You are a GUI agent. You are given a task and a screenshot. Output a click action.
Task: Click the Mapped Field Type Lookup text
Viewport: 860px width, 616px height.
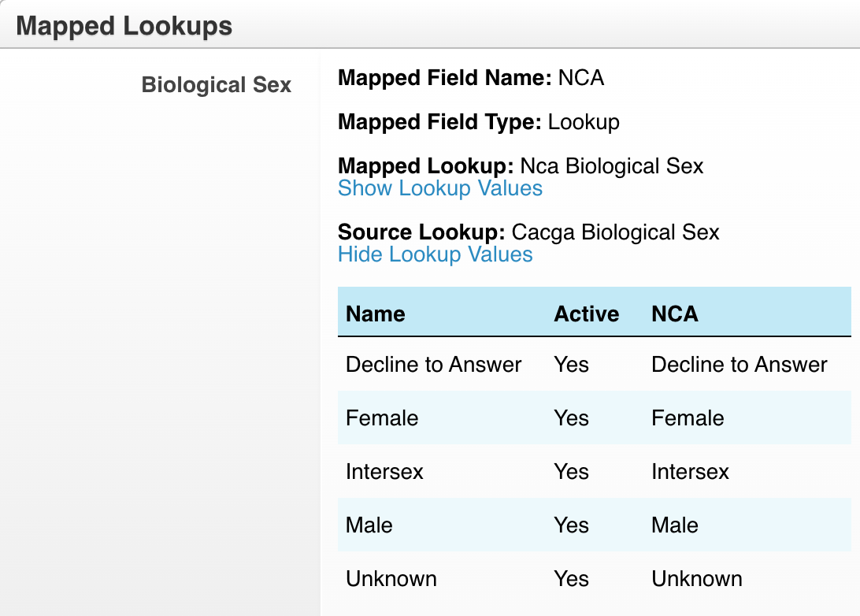584,122
